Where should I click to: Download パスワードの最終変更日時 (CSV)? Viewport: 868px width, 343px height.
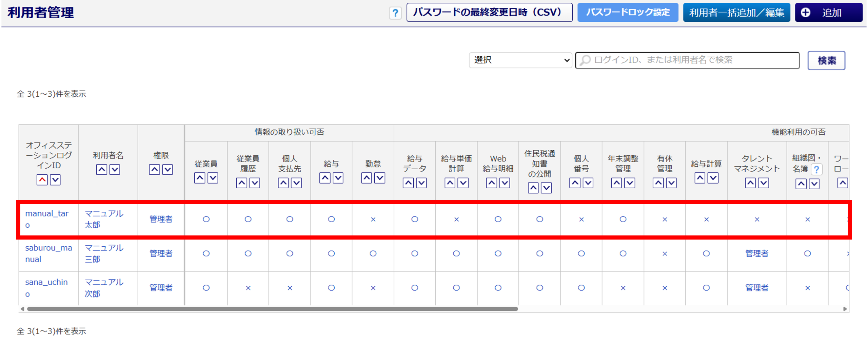[x=489, y=13]
